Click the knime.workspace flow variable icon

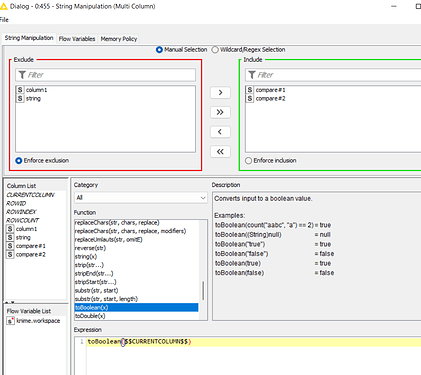click(x=11, y=321)
